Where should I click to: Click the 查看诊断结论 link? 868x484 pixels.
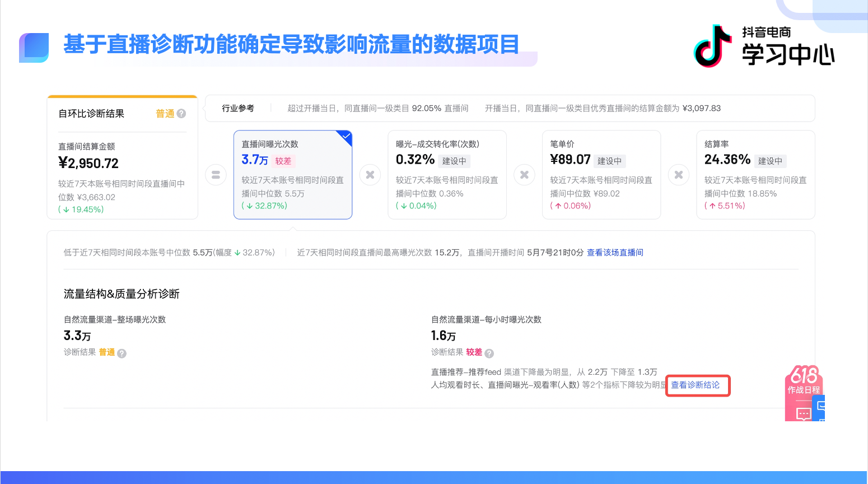(696, 385)
